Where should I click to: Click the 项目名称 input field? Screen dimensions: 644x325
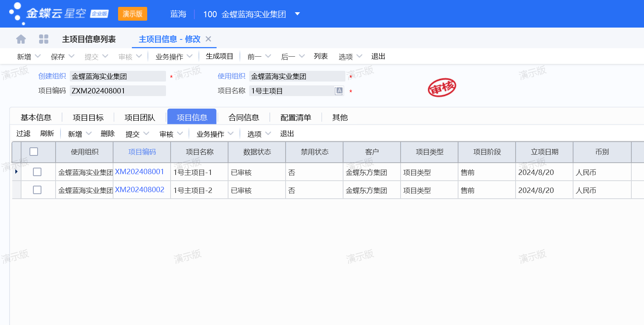(x=297, y=91)
